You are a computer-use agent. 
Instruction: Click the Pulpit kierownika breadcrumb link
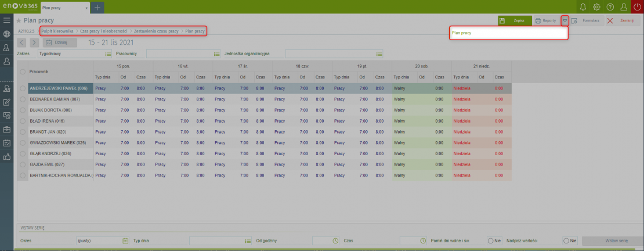[57, 30]
